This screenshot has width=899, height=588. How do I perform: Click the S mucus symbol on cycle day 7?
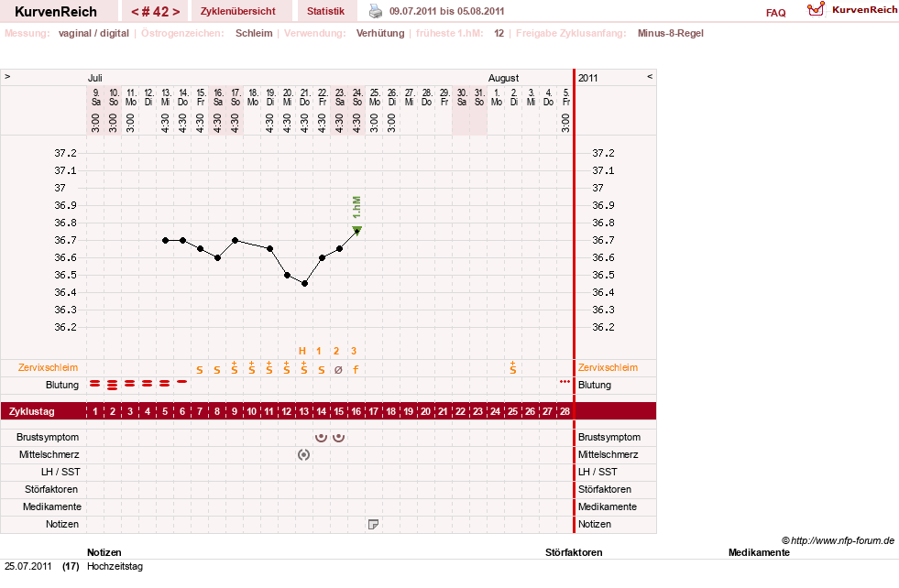point(200,370)
